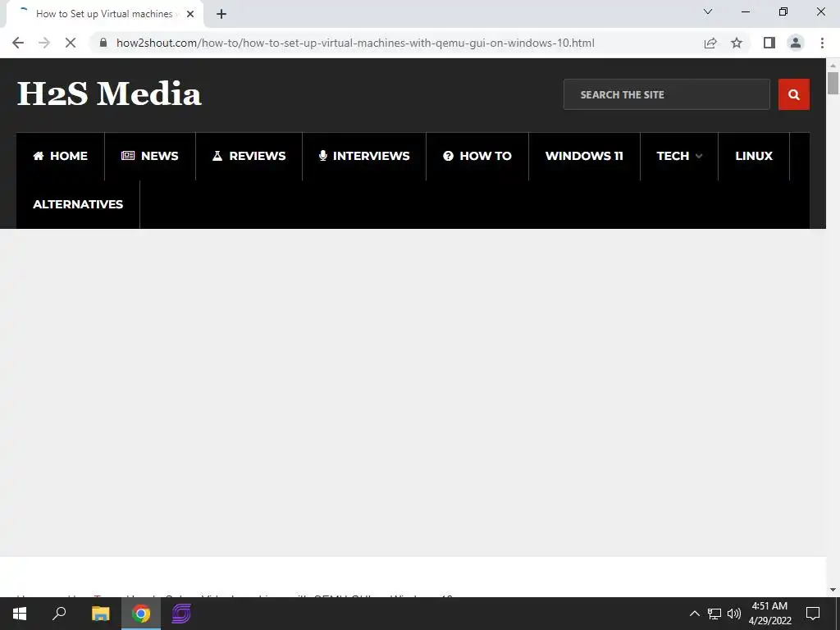Open the tab search chevron
Viewport: 840px width, 630px height.
click(708, 11)
